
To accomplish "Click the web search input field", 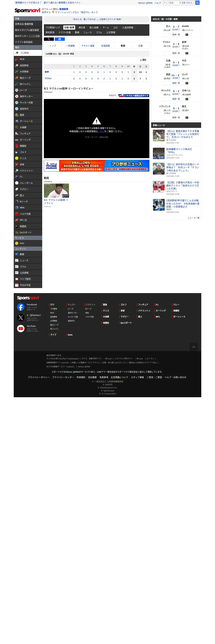I will (x=171, y=3).
